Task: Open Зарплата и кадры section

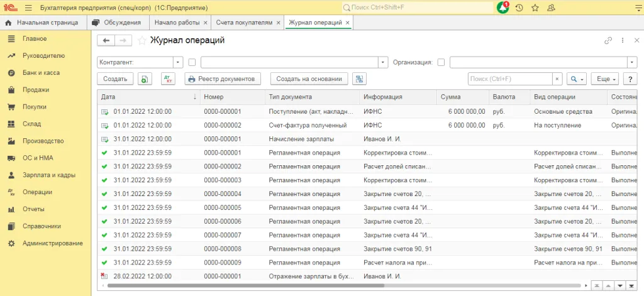Action: (x=44, y=175)
